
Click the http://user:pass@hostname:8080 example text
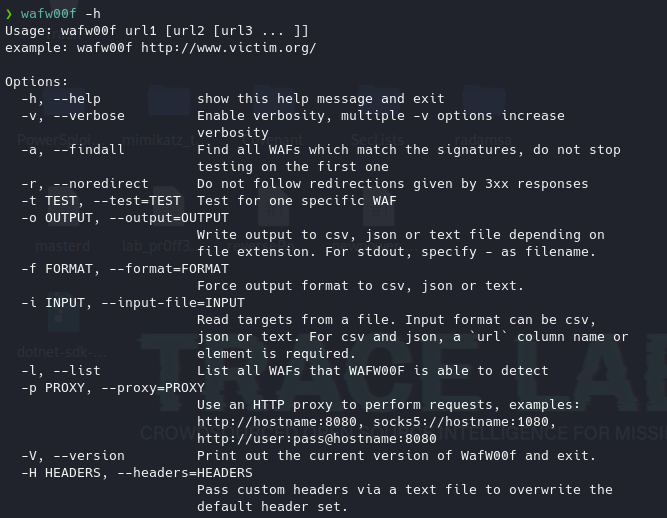(x=317, y=439)
